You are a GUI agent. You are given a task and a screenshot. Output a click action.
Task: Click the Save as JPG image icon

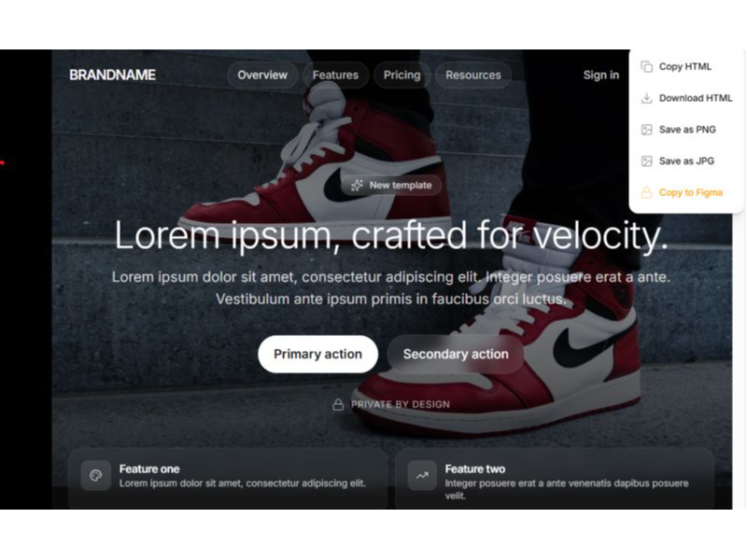click(x=646, y=161)
